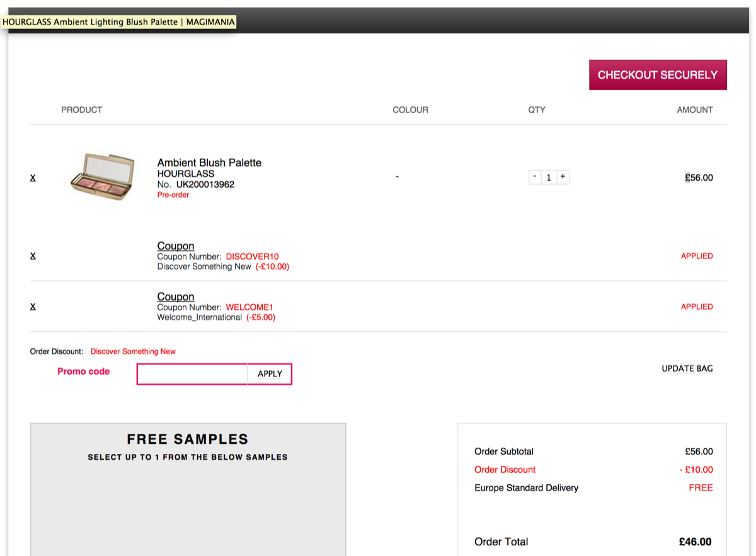Click the APPLIED status for DISCOVER10
756x556 pixels.
[697, 256]
